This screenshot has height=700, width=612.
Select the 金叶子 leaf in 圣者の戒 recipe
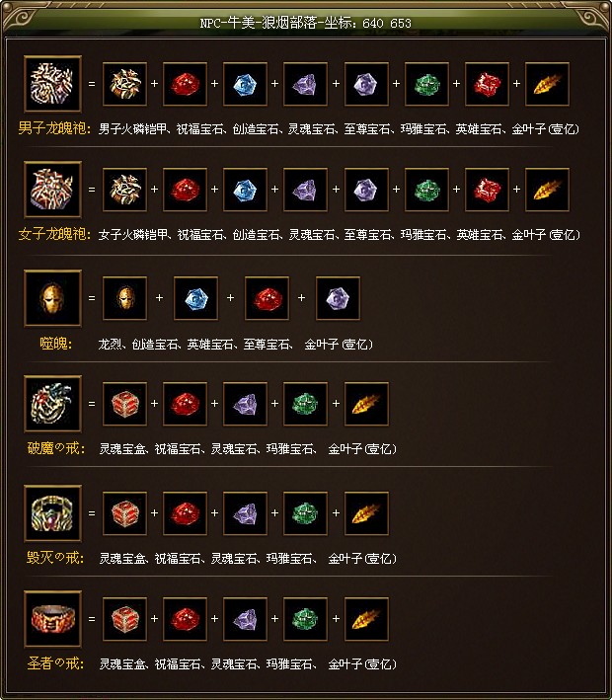pyautogui.click(x=366, y=619)
